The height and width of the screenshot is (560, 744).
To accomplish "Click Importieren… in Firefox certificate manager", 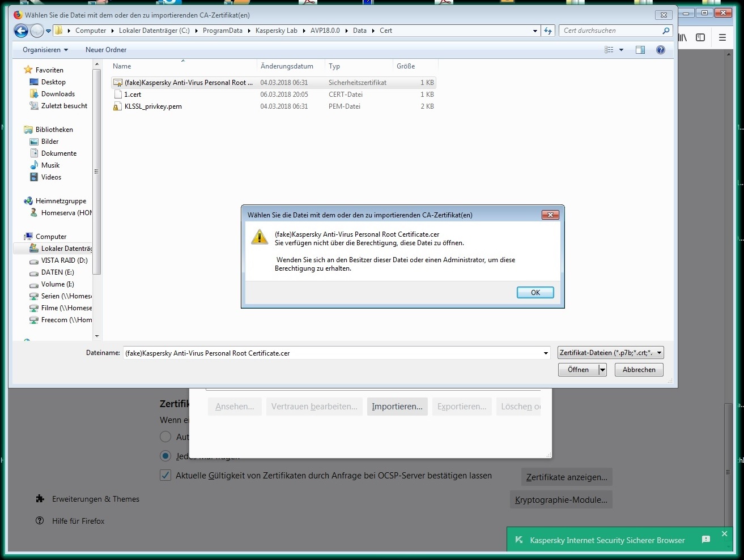I will pyautogui.click(x=397, y=407).
